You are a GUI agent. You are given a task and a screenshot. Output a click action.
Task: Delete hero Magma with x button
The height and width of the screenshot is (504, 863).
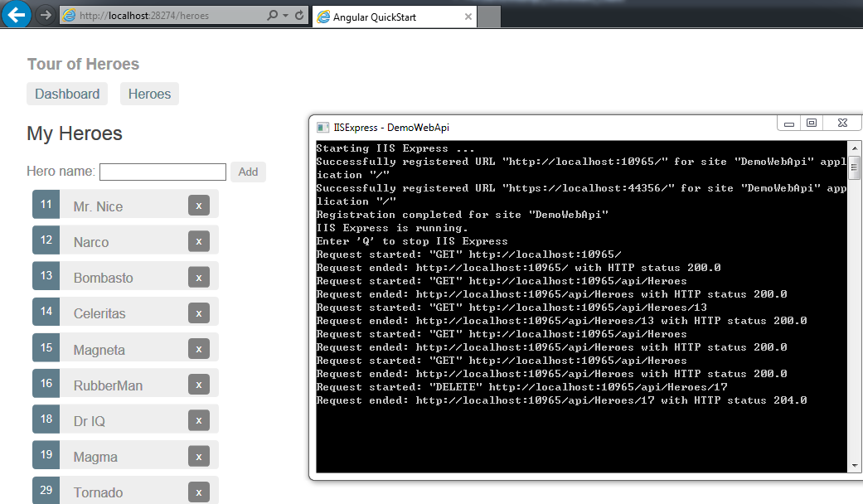click(199, 457)
